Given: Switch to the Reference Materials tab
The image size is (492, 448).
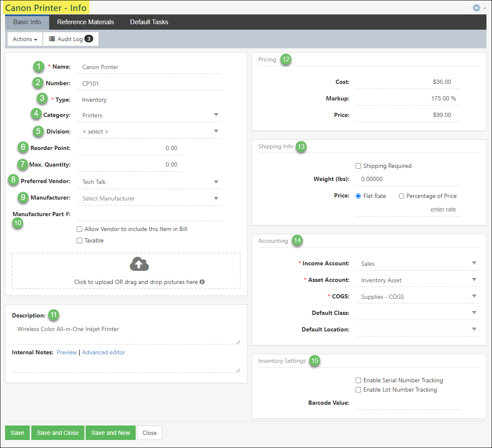Looking at the screenshot, I should (86, 22).
